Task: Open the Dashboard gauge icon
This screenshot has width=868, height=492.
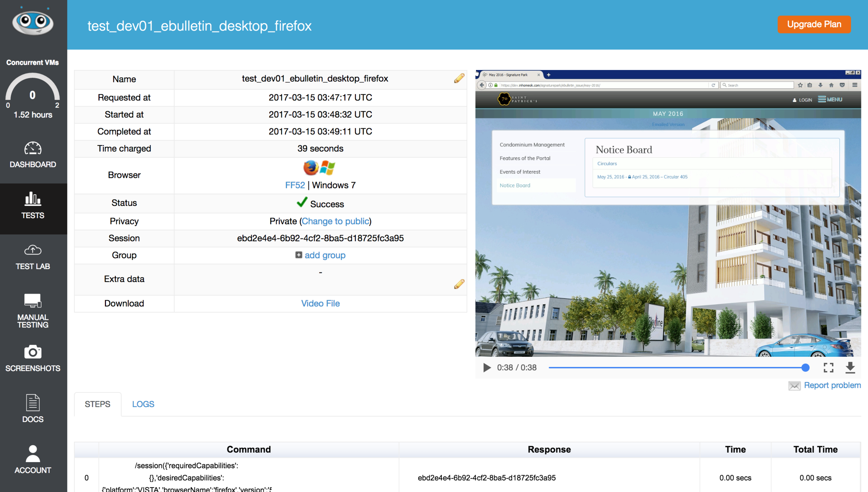Action: pyautogui.click(x=33, y=149)
